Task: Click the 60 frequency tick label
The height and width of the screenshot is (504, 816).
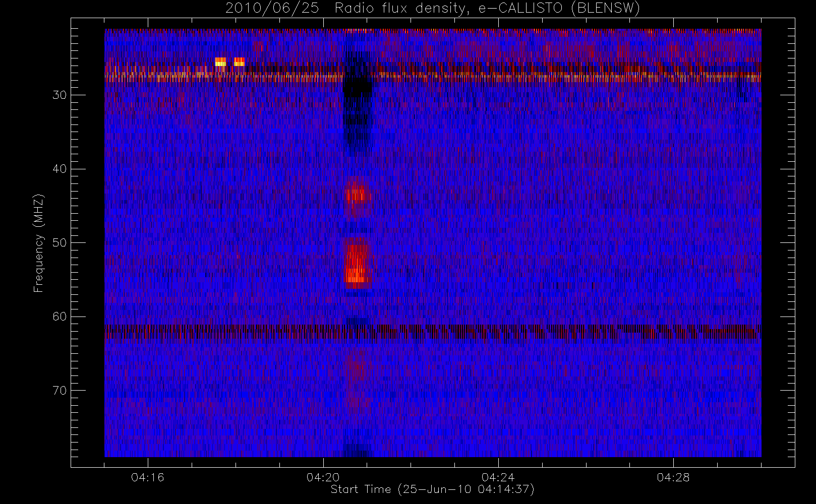Action: [60, 317]
